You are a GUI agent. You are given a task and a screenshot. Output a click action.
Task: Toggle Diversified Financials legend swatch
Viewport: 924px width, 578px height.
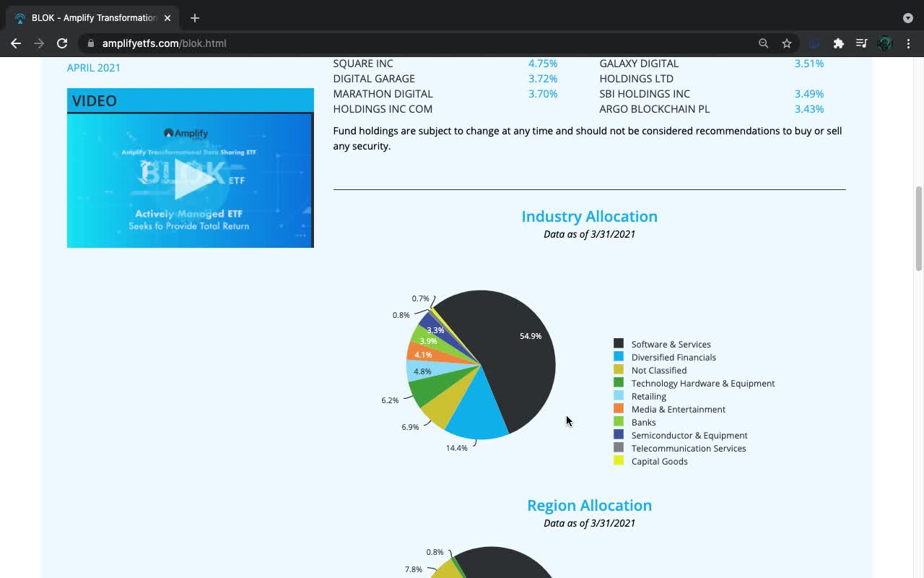619,356
